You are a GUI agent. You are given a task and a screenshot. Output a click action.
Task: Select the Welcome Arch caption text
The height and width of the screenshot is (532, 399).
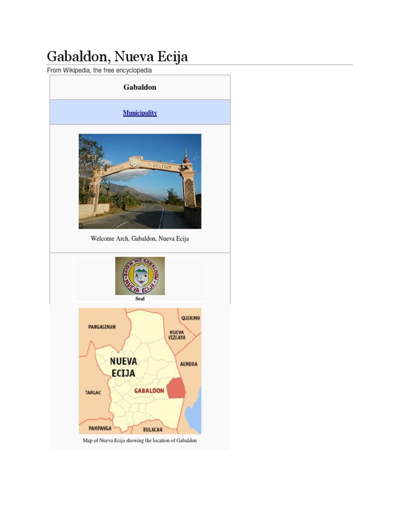140,238
